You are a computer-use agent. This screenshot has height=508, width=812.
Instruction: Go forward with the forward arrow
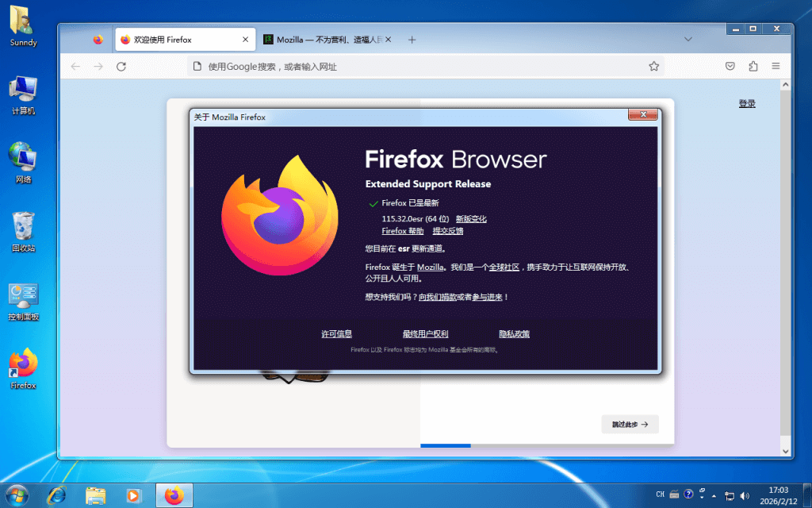98,67
